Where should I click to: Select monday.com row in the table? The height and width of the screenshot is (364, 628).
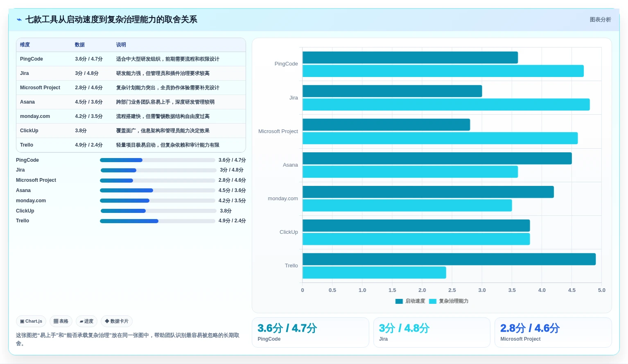click(x=131, y=116)
